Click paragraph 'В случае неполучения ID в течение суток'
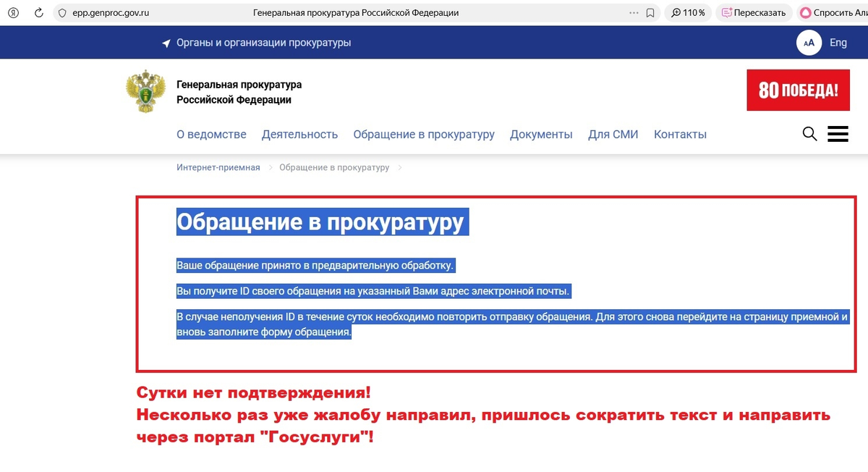 [x=512, y=325]
